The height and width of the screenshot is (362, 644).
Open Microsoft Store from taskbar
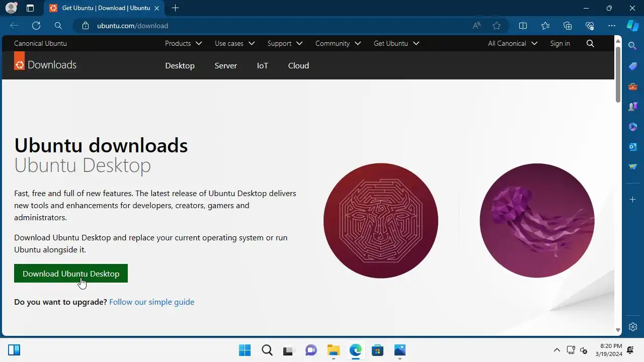point(377,350)
